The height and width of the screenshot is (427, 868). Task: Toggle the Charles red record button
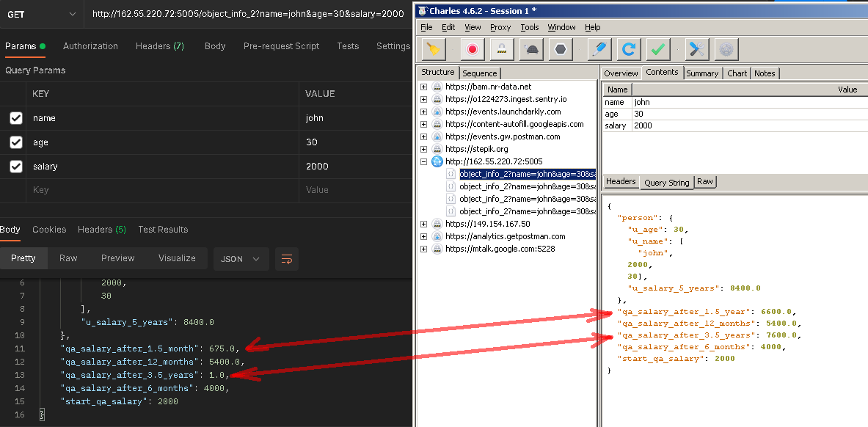tap(473, 49)
